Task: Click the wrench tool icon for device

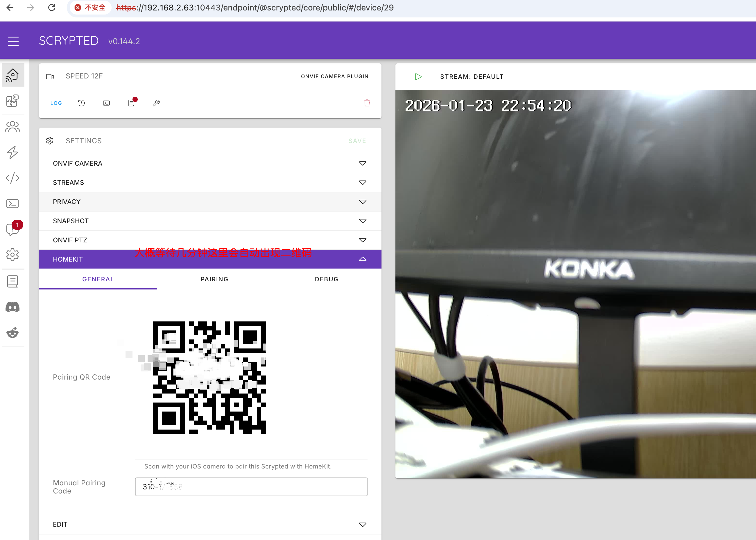Action: pos(156,103)
